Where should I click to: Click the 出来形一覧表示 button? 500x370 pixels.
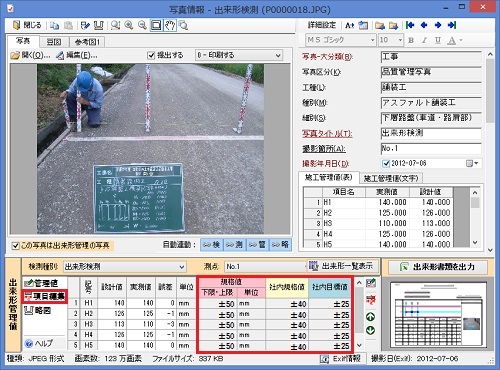341,266
